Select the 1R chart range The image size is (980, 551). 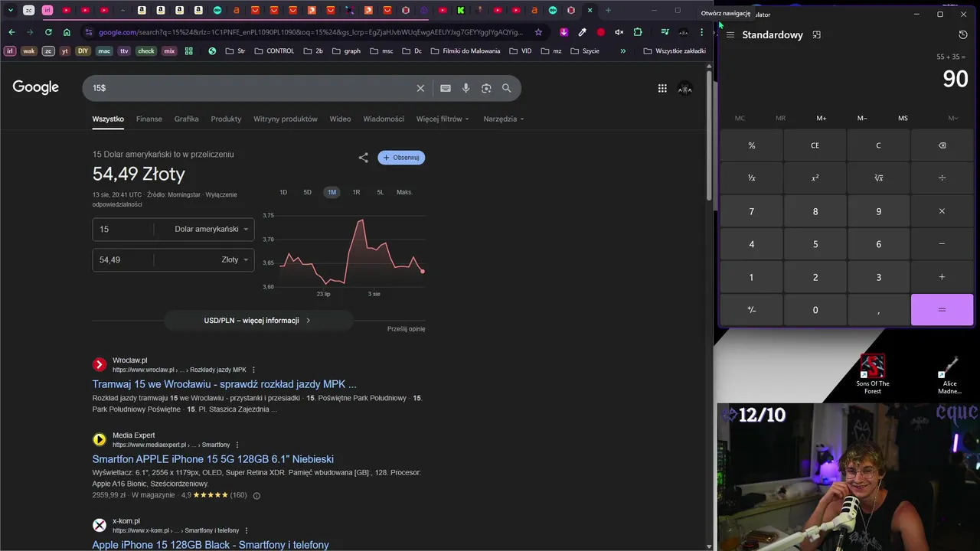(x=356, y=192)
